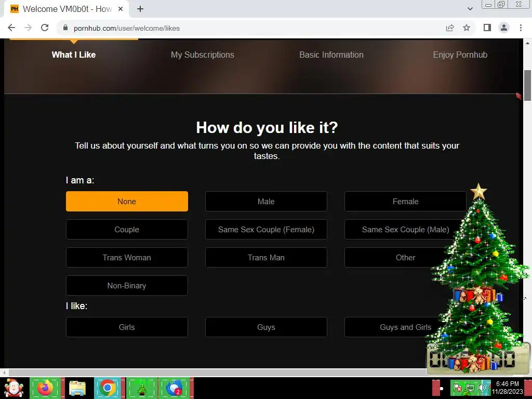Choose Girls under I like

click(x=127, y=327)
